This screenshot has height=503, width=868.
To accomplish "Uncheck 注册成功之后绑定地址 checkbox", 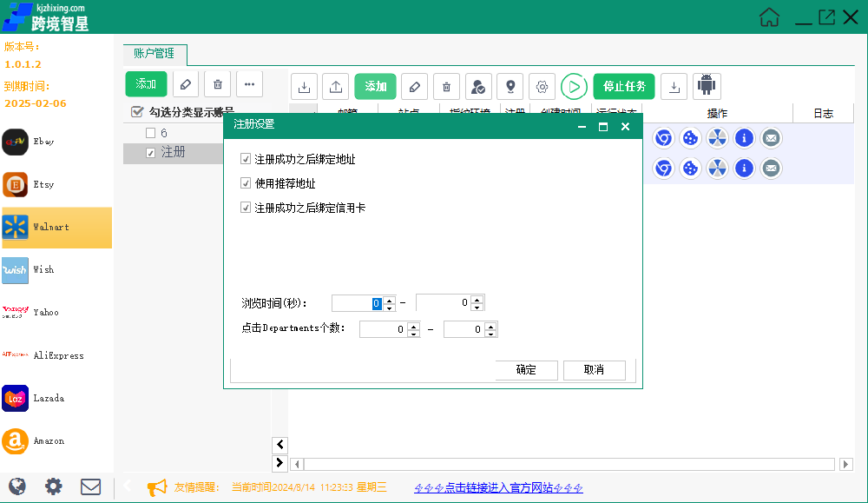I will 246,159.
